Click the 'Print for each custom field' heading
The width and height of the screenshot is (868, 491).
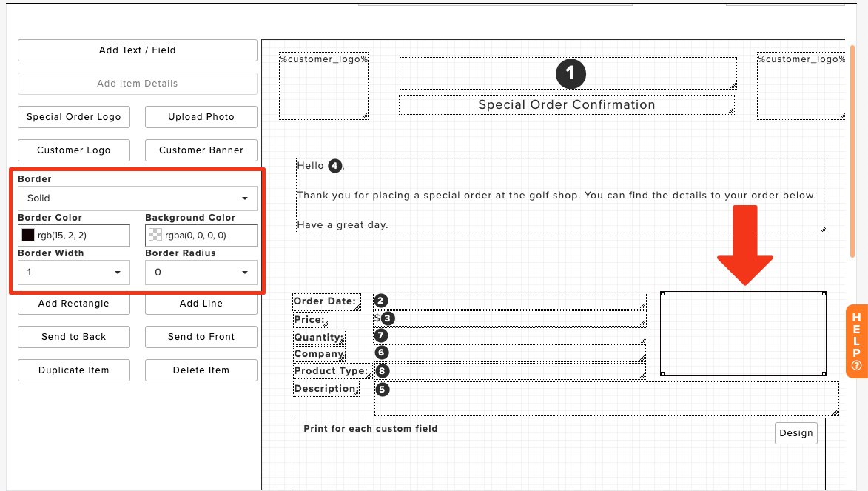tap(370, 429)
